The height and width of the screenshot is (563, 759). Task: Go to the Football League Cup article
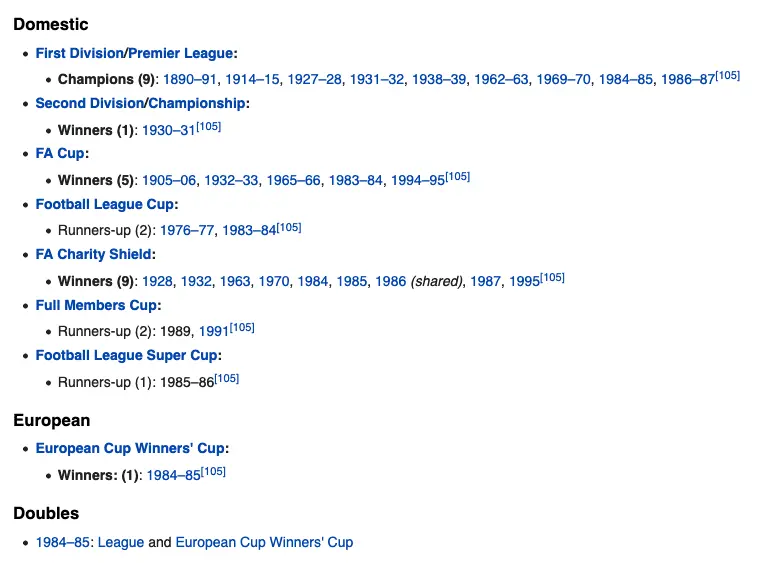pyautogui.click(x=106, y=204)
